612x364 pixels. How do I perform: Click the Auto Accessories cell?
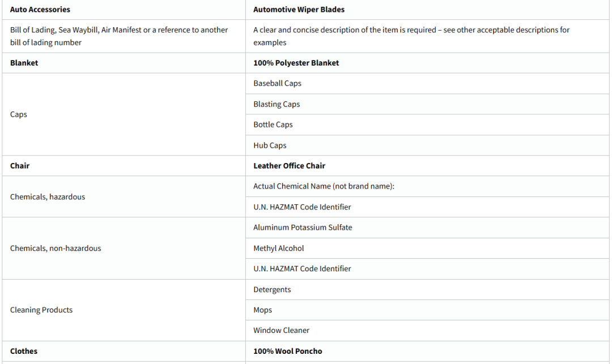pyautogui.click(x=40, y=10)
